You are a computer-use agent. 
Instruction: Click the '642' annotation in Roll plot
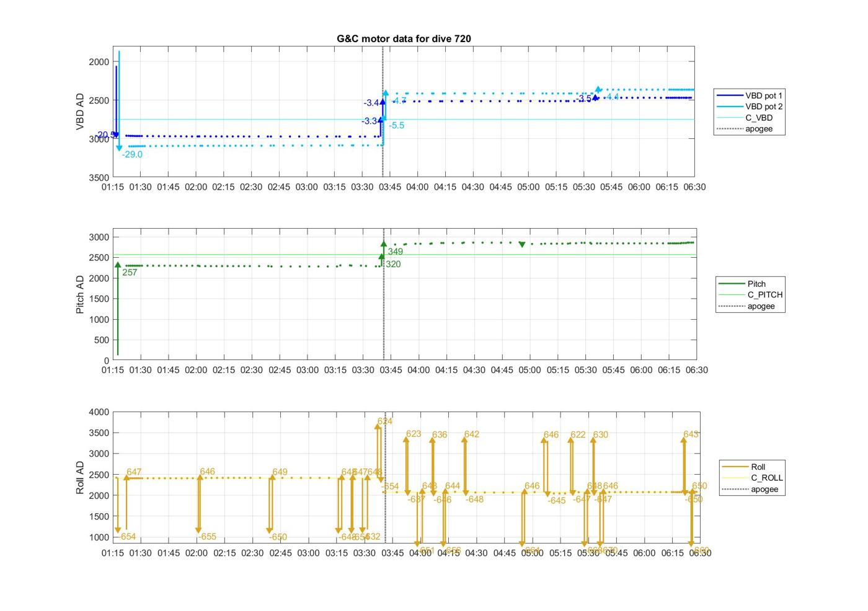tap(472, 434)
